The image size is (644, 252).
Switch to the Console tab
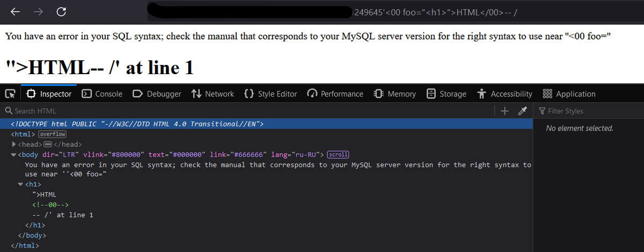[x=102, y=94]
